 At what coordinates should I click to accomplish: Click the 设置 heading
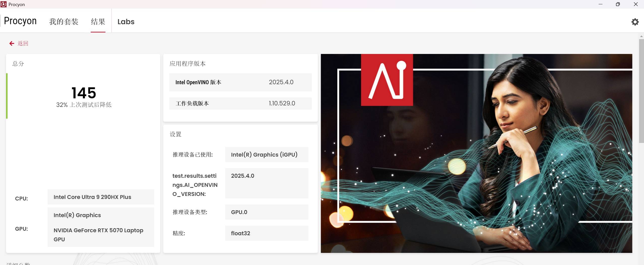click(x=176, y=134)
